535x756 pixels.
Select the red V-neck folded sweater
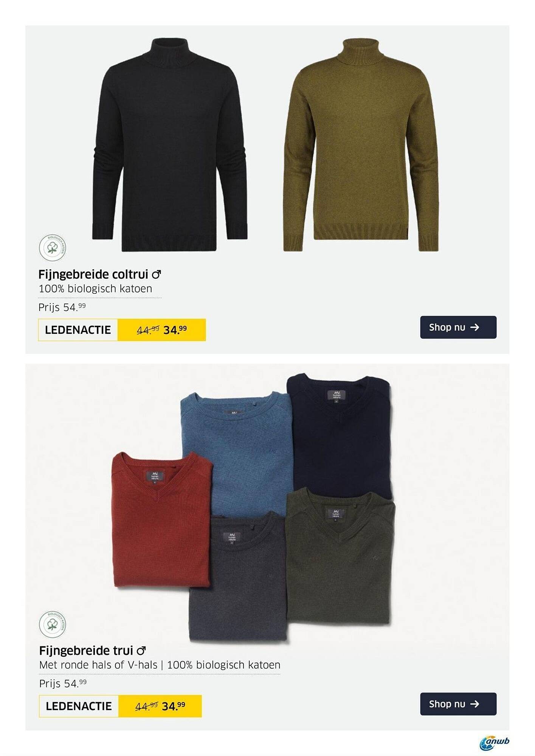[x=162, y=520]
